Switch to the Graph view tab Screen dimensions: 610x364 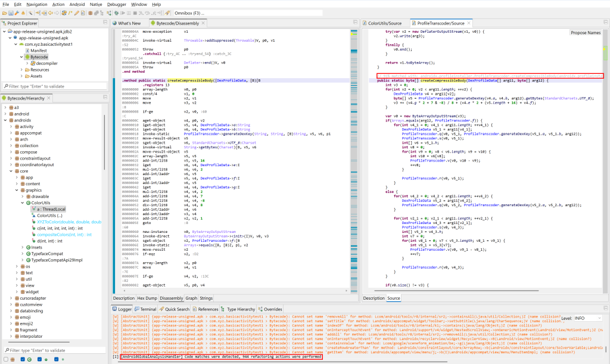coord(191,298)
